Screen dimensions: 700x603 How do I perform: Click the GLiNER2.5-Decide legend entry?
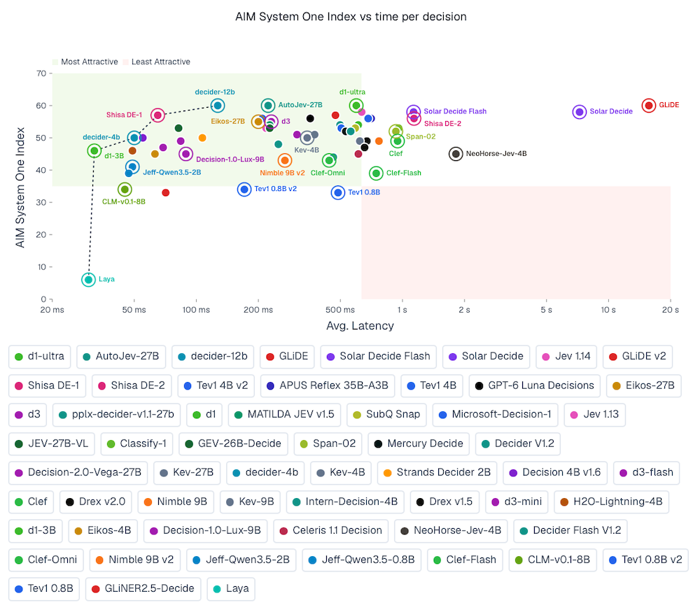click(x=143, y=589)
